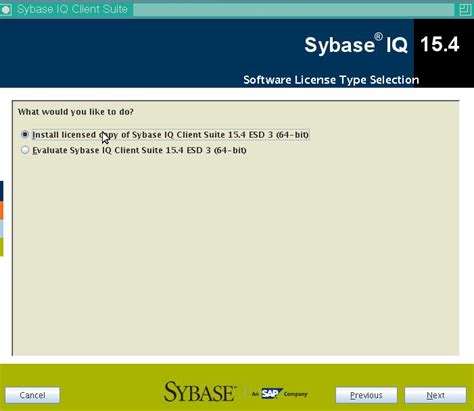Click the Sybase IQ Client Suite title text
The image size is (474, 411).
(72, 9)
